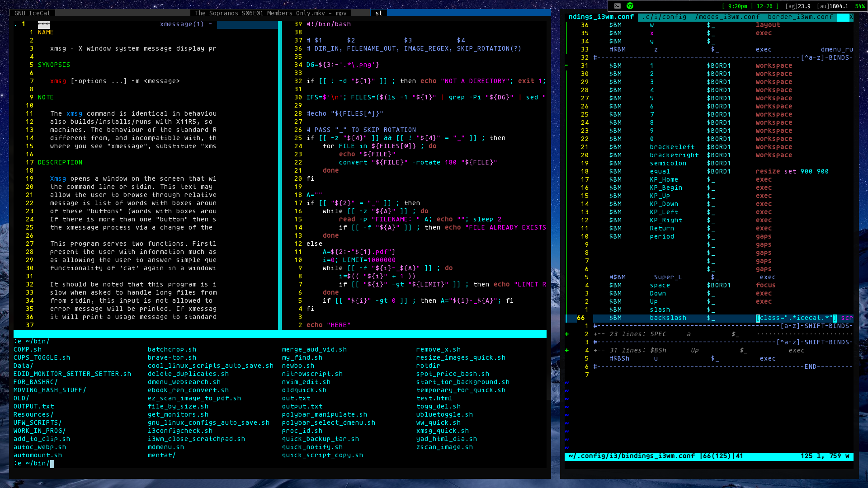The image size is (868, 488).
Task: Select COMP.sh in the file completion list
Action: click(x=28, y=350)
